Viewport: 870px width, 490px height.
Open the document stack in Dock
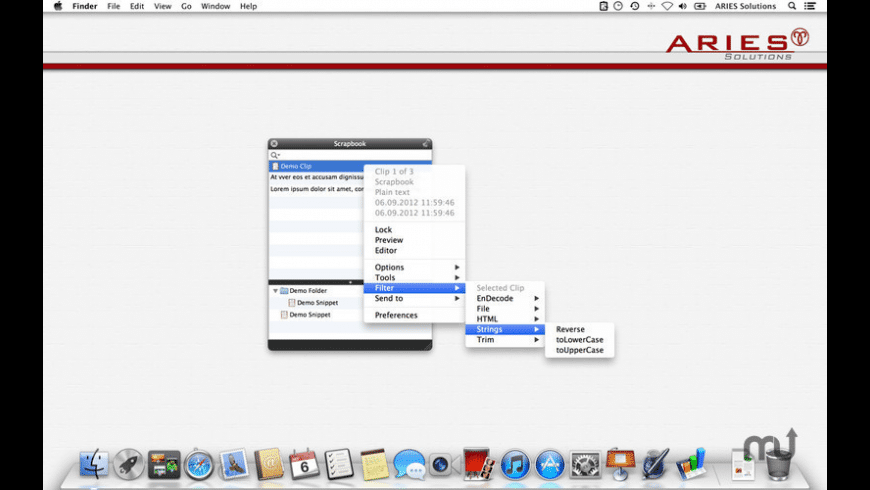tap(742, 465)
